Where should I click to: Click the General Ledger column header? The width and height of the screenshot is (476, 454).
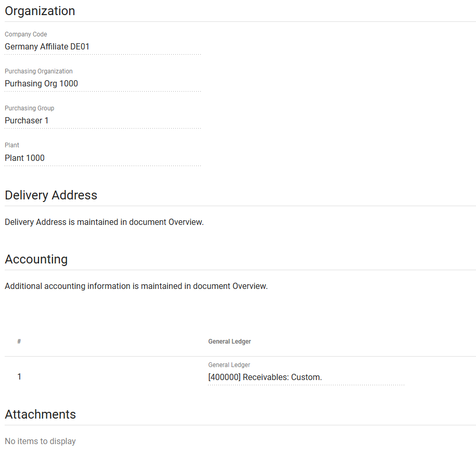[x=229, y=342]
